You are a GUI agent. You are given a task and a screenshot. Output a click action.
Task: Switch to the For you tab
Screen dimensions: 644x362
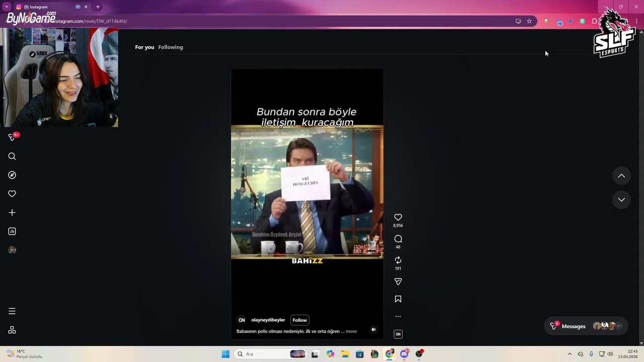point(144,47)
